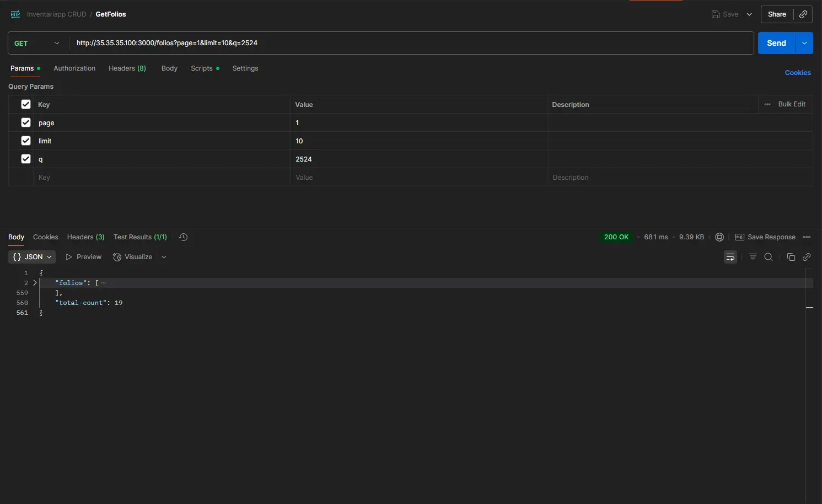Open the Test Results tab

tap(140, 237)
